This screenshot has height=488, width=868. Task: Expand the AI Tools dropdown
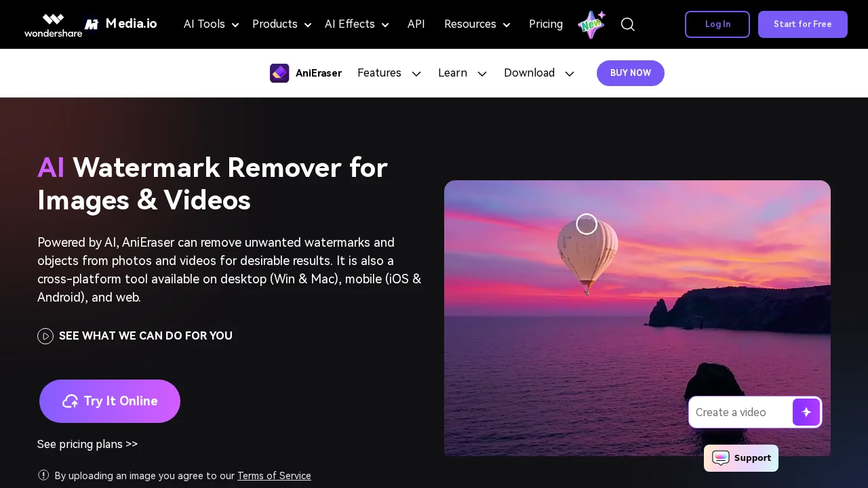(211, 24)
